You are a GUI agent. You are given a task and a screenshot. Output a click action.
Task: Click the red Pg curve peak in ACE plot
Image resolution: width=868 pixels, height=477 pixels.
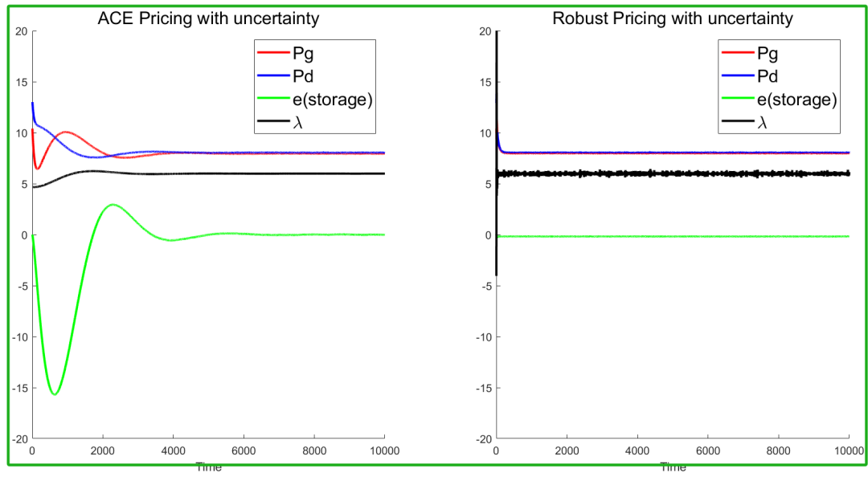[x=66, y=132]
